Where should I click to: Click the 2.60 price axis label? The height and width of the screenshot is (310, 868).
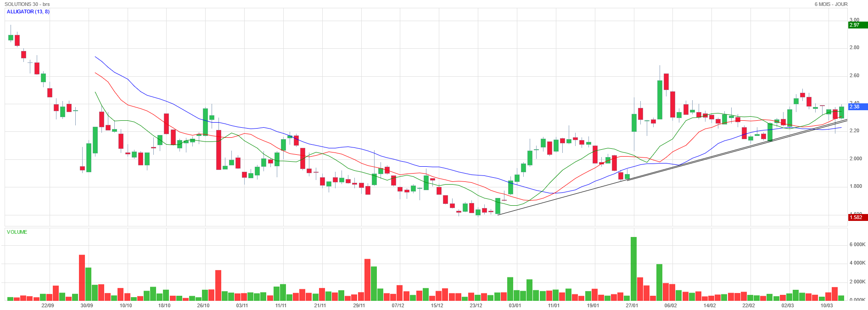[x=854, y=75]
